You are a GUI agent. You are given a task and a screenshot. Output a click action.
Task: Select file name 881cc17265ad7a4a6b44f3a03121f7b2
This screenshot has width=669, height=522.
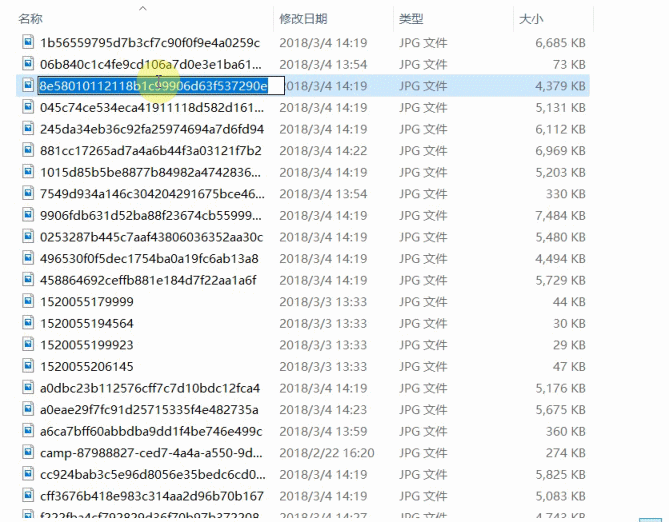pos(151,151)
